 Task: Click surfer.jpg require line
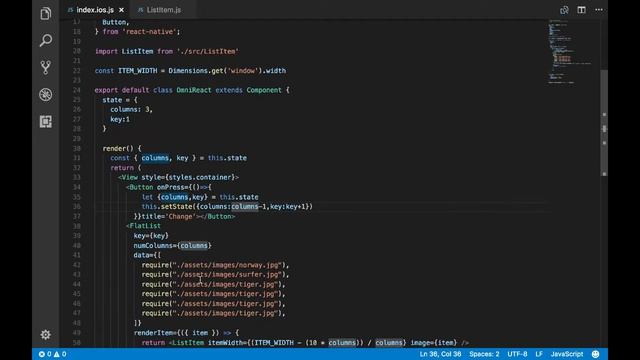coord(215,275)
